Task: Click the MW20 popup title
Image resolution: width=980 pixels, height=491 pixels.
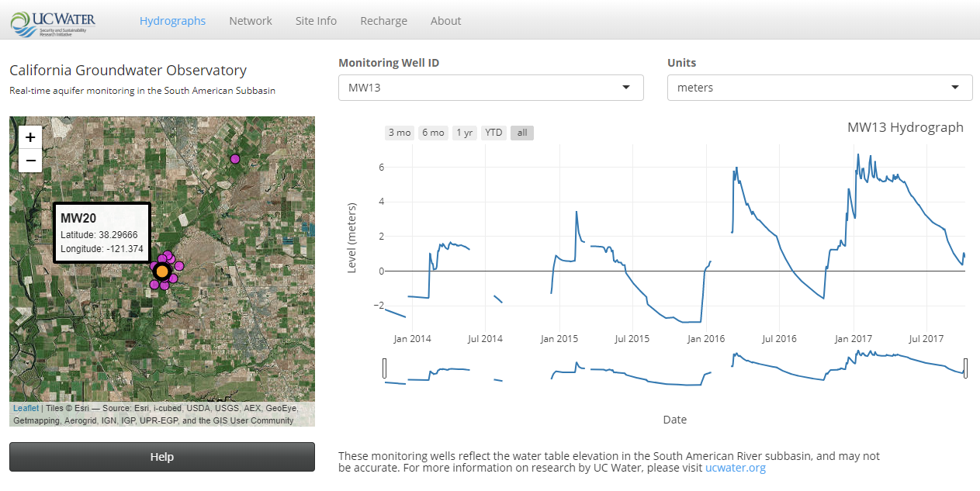Action: point(78,219)
